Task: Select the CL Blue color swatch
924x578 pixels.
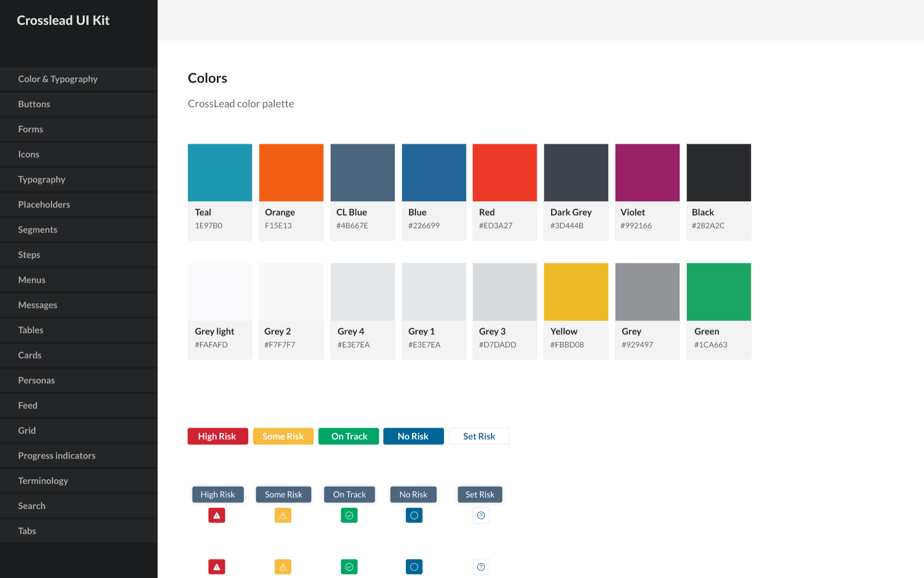Action: 363,173
